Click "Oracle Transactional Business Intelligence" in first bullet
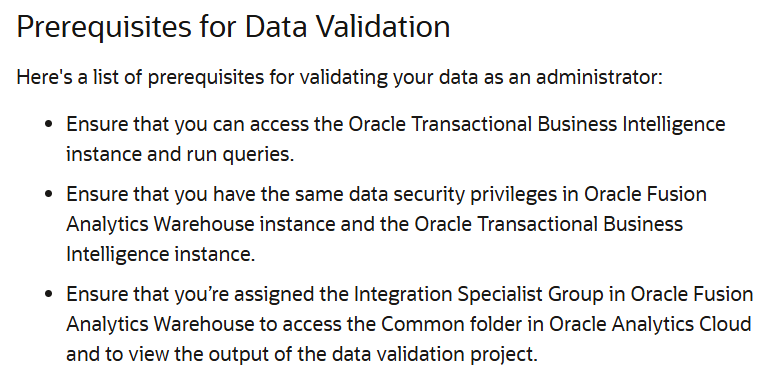The image size is (781, 373). click(536, 124)
